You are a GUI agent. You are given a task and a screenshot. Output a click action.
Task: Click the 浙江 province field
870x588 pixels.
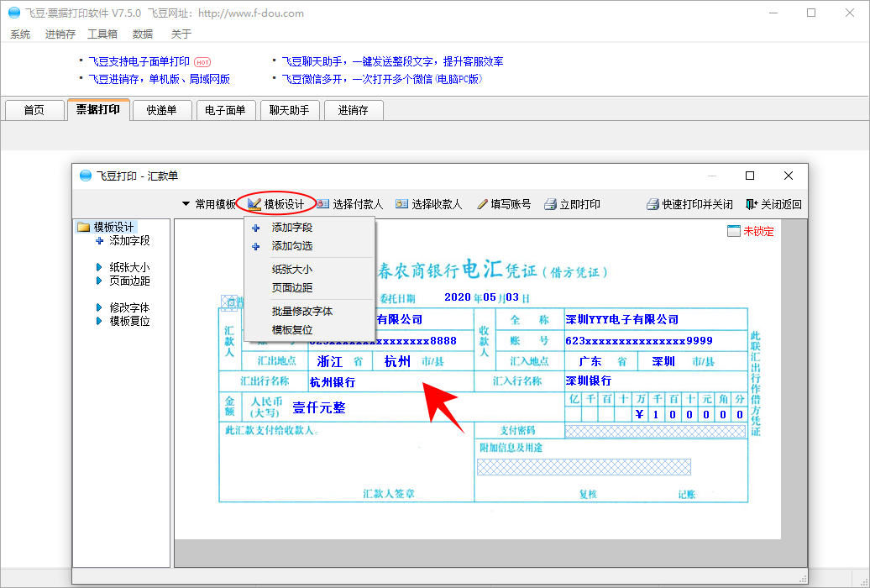pyautogui.click(x=329, y=361)
